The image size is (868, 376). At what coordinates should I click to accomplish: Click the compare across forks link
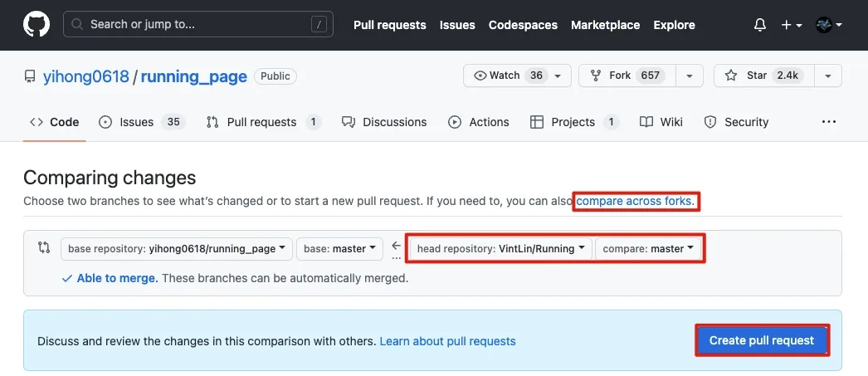point(635,201)
